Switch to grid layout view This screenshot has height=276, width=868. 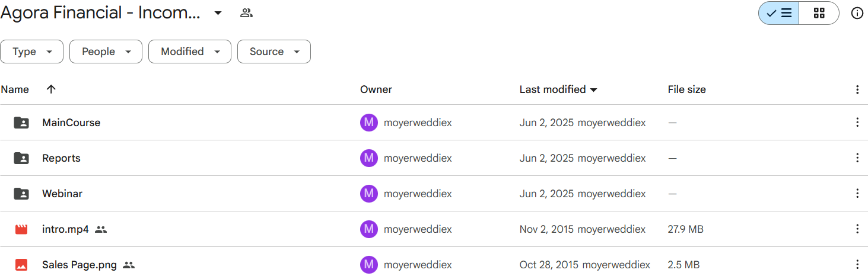(x=819, y=13)
